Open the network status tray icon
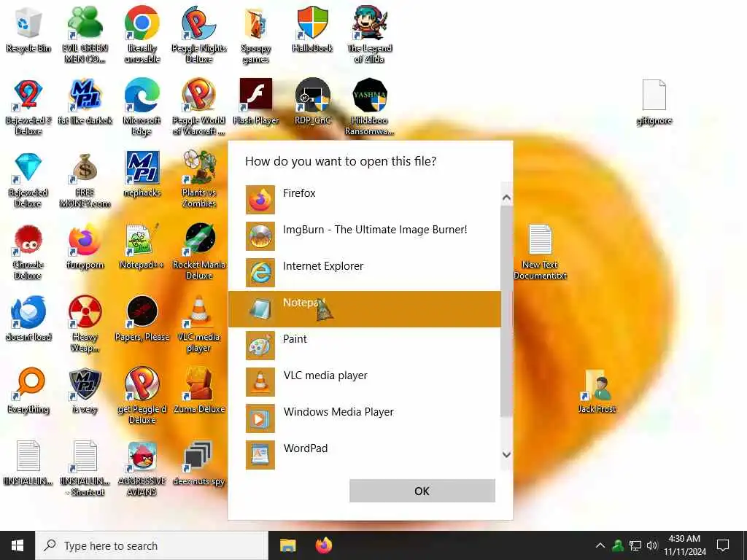The height and width of the screenshot is (560, 747). (635, 545)
